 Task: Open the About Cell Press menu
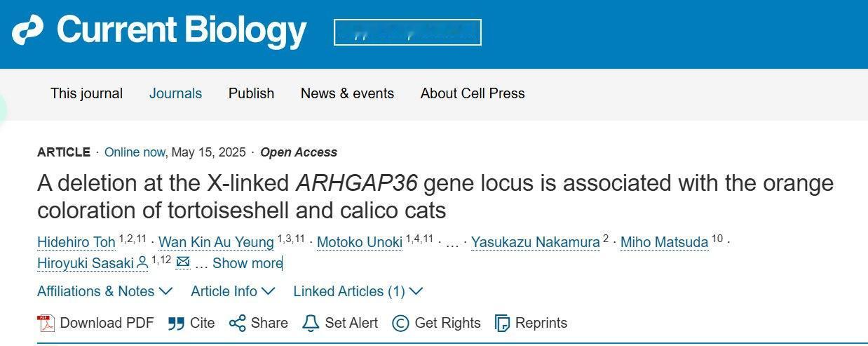pos(473,93)
